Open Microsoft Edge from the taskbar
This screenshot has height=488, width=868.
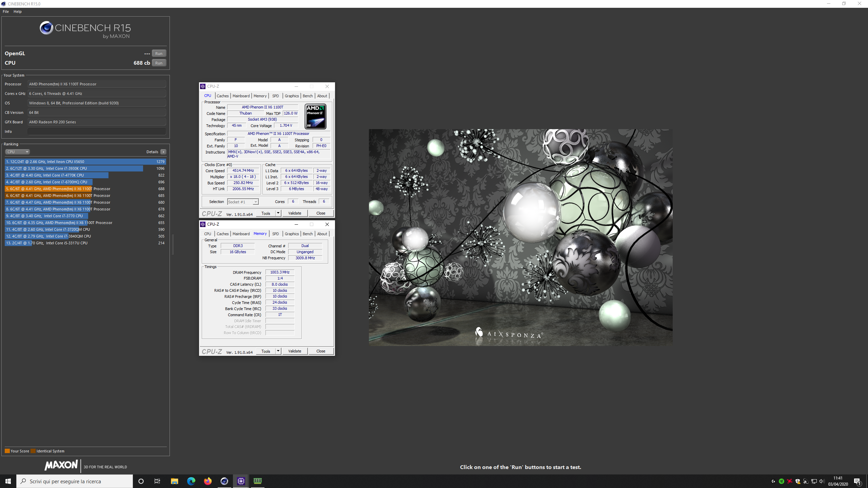(191, 481)
